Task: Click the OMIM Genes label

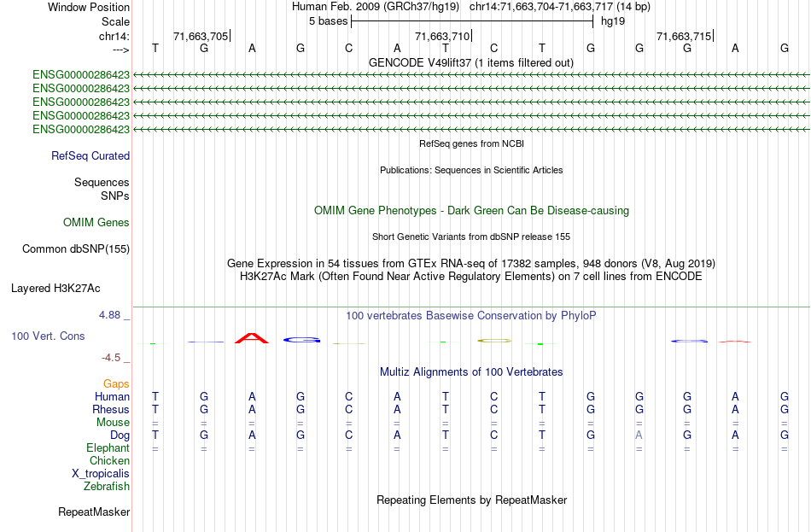Action: tap(96, 223)
